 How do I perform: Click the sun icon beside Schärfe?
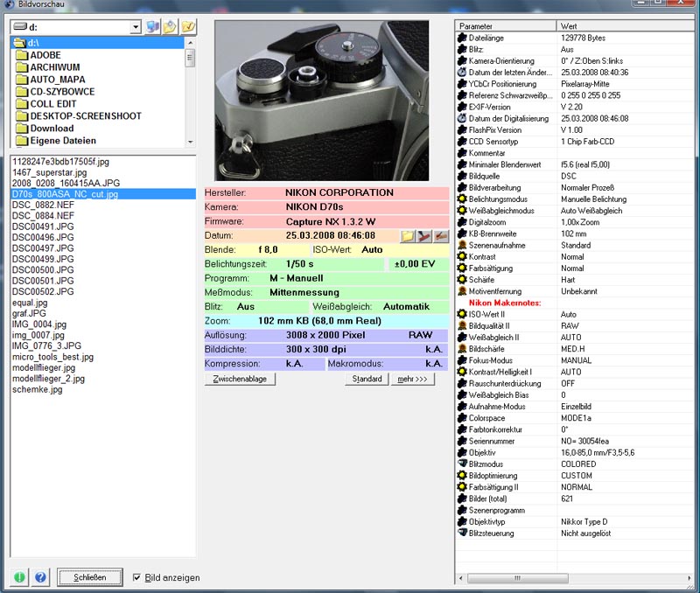(x=462, y=280)
